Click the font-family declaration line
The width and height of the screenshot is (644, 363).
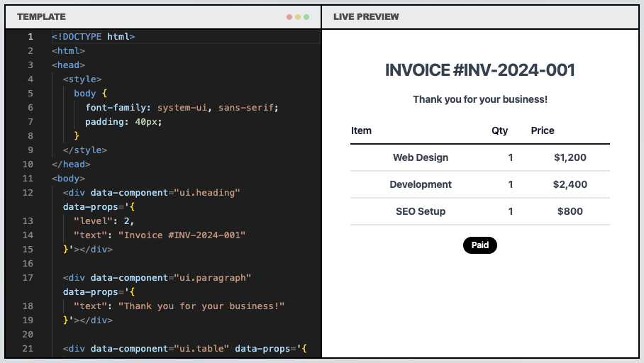[x=182, y=108]
